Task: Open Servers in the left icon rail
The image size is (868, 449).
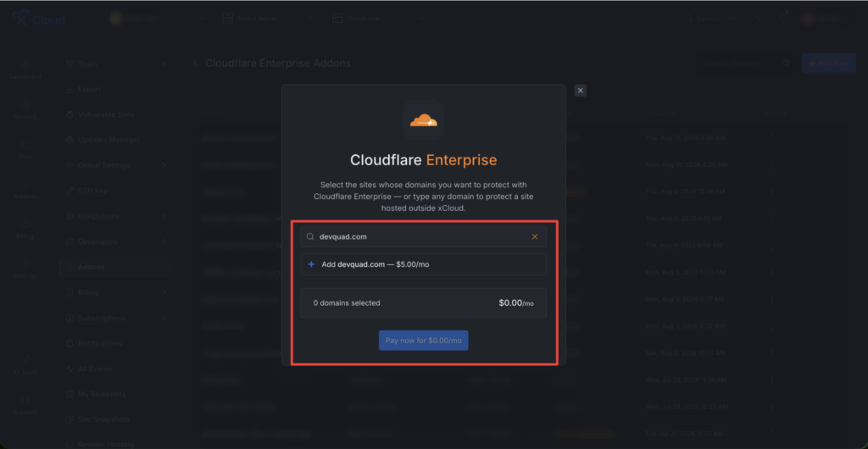Action: coord(25,110)
